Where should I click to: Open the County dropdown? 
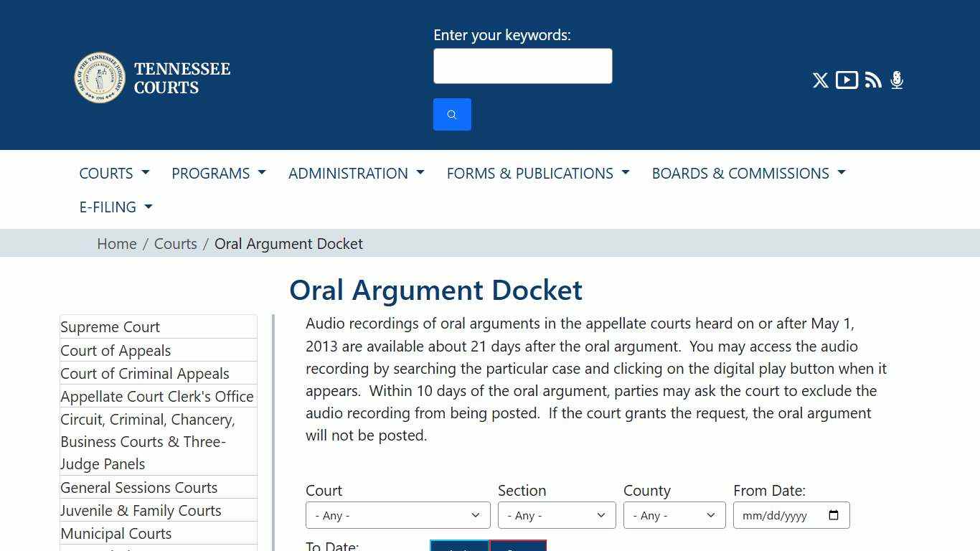674,515
